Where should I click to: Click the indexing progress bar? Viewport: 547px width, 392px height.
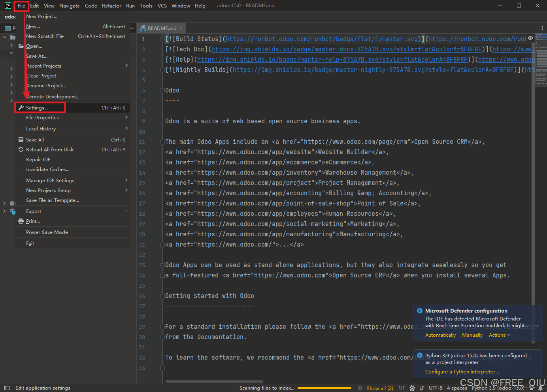click(x=324, y=388)
